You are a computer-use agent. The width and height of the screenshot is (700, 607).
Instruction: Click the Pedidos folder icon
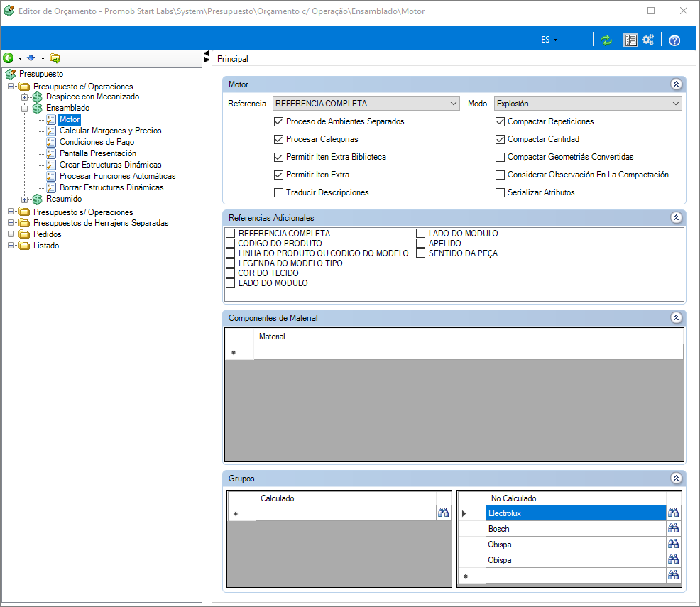tap(25, 234)
